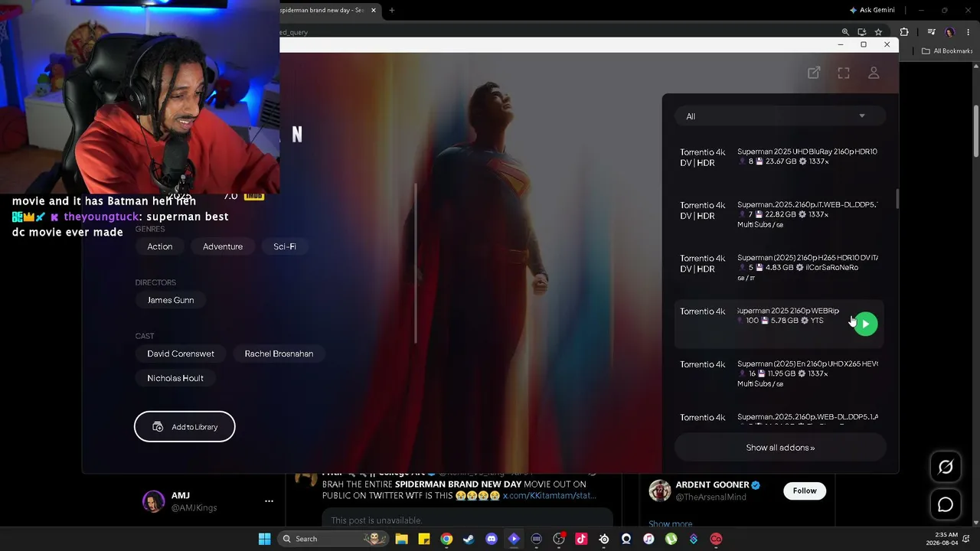Follow ARDENT GOONER on Twitter
This screenshot has width=980, height=551.
coord(805,491)
